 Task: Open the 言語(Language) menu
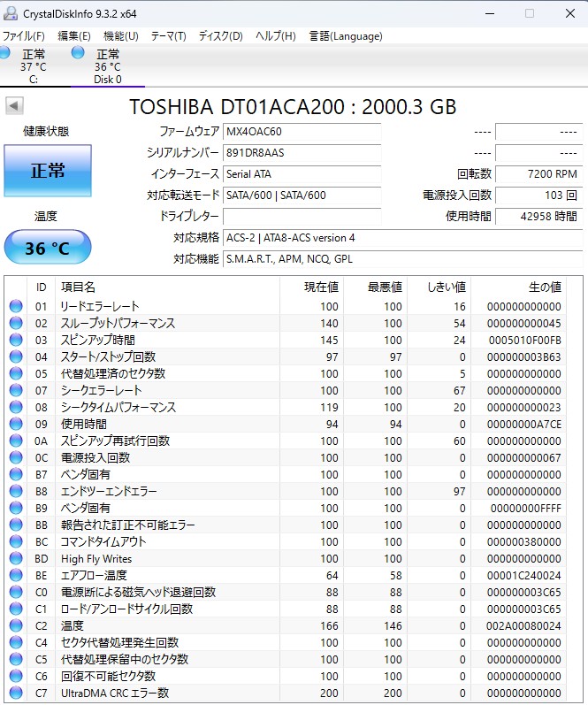click(346, 36)
